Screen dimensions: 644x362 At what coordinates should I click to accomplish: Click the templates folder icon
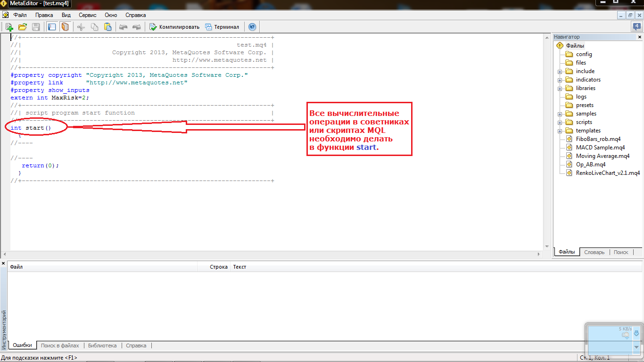point(569,131)
